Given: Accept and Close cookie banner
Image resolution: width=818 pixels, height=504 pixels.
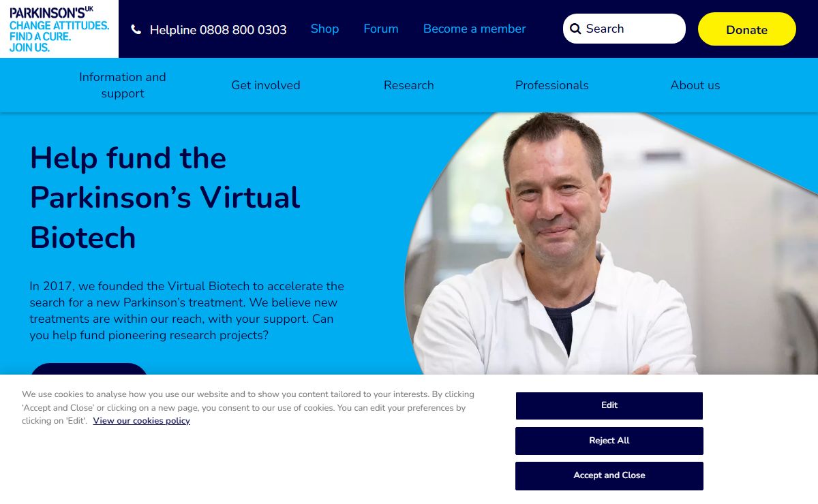Looking at the screenshot, I should (609, 475).
